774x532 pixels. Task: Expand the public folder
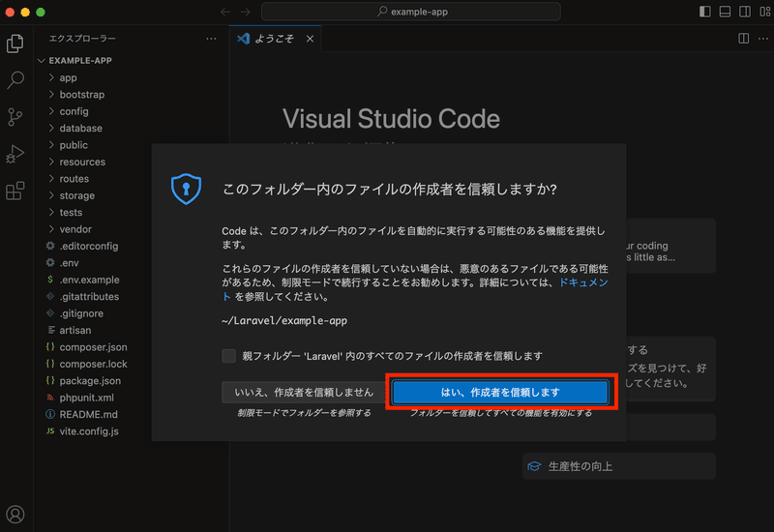click(51, 144)
